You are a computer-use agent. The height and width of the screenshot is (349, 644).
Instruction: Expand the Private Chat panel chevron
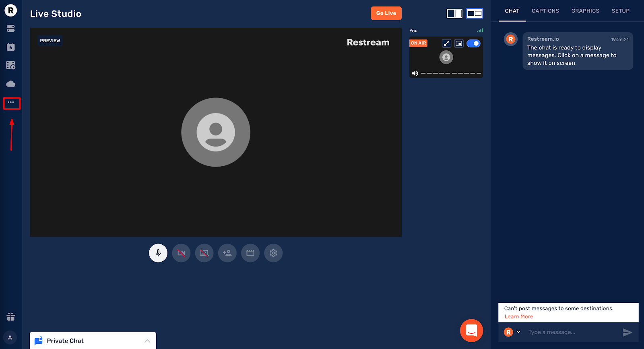click(147, 341)
